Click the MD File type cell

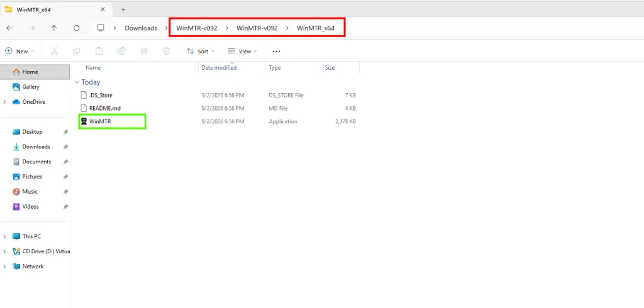tap(278, 108)
